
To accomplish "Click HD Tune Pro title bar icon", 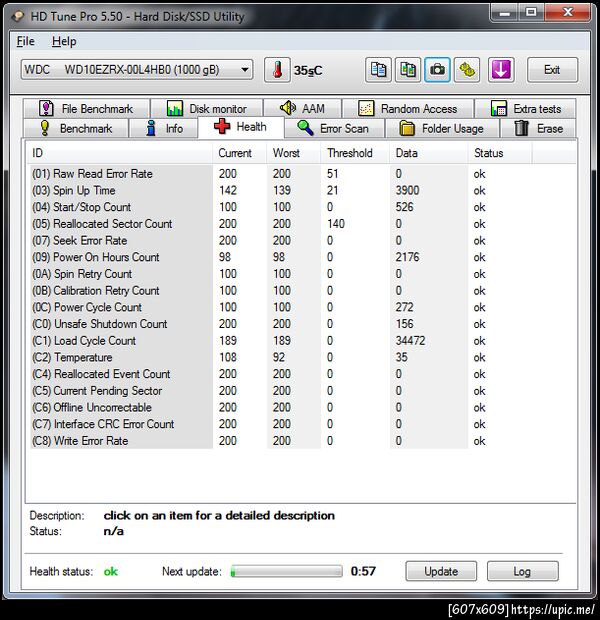I will 18,16.
